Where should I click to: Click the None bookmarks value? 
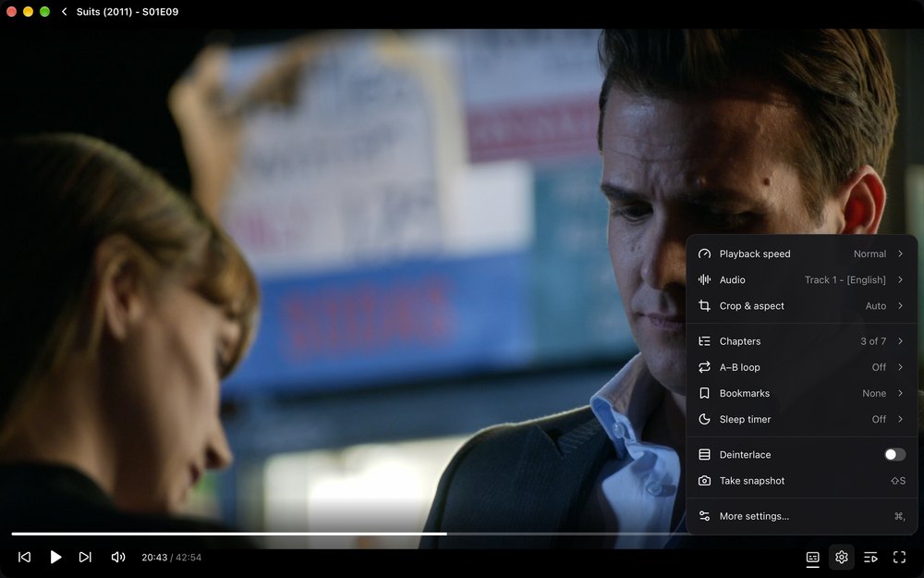pyautogui.click(x=874, y=393)
